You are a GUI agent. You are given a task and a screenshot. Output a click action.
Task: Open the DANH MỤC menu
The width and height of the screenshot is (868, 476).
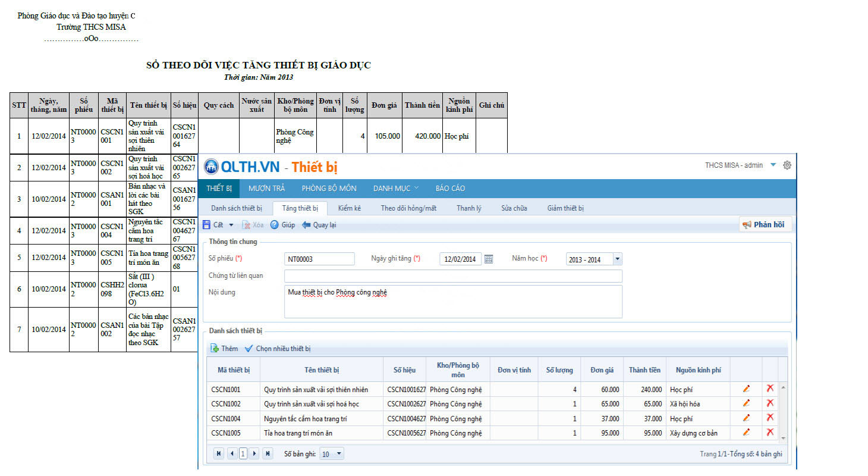coord(395,188)
